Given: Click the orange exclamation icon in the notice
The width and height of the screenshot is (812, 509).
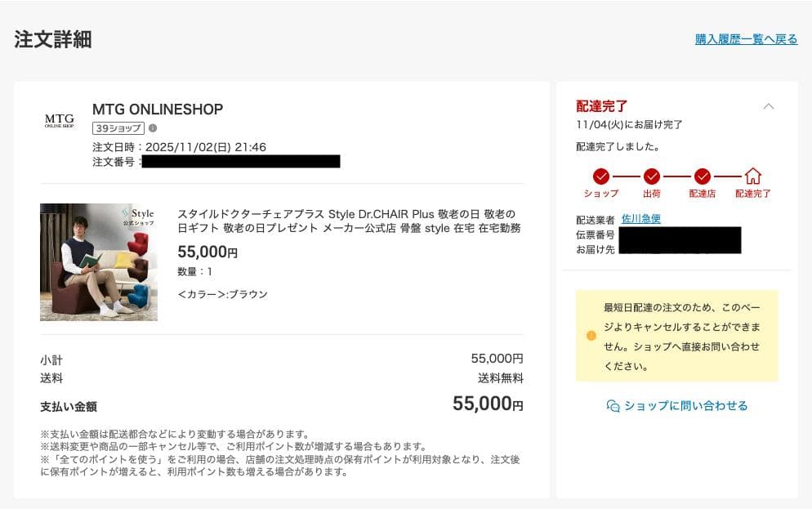Looking at the screenshot, I should pos(590,337).
